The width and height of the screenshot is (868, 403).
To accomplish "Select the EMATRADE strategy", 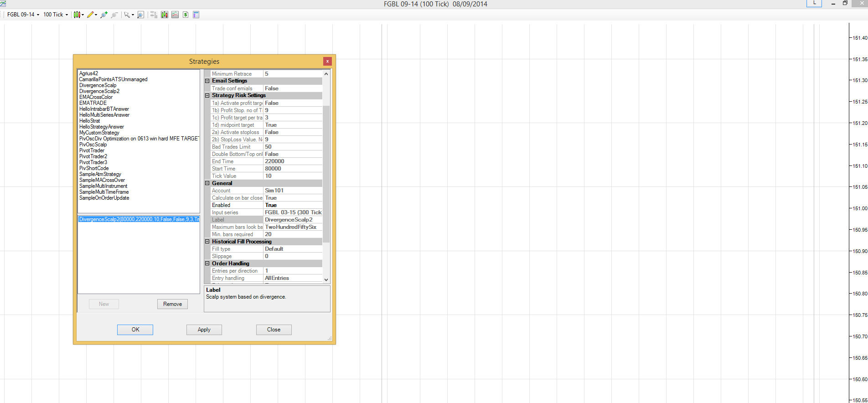I will point(93,103).
